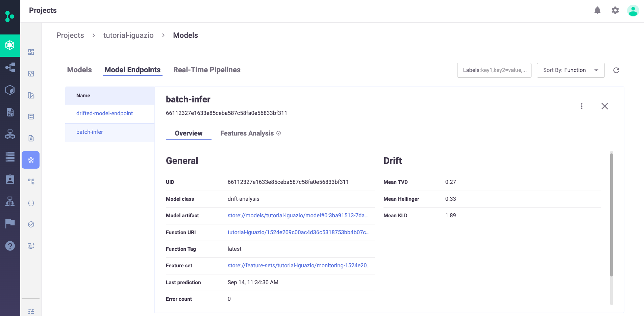Click the details panel vertical scrollbar
The height and width of the screenshot is (316, 644).
612,215
